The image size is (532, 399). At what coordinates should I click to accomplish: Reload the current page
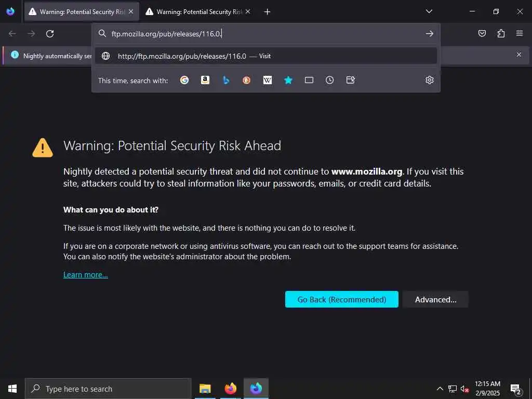tap(50, 34)
